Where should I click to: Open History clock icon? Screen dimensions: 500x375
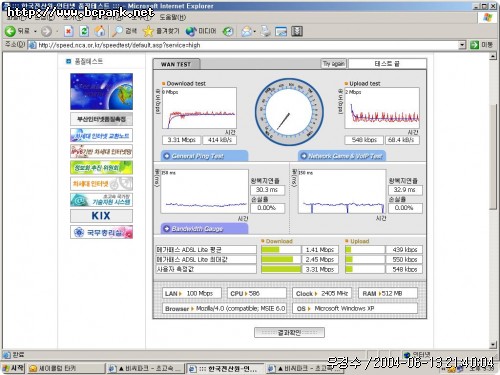click(x=228, y=32)
